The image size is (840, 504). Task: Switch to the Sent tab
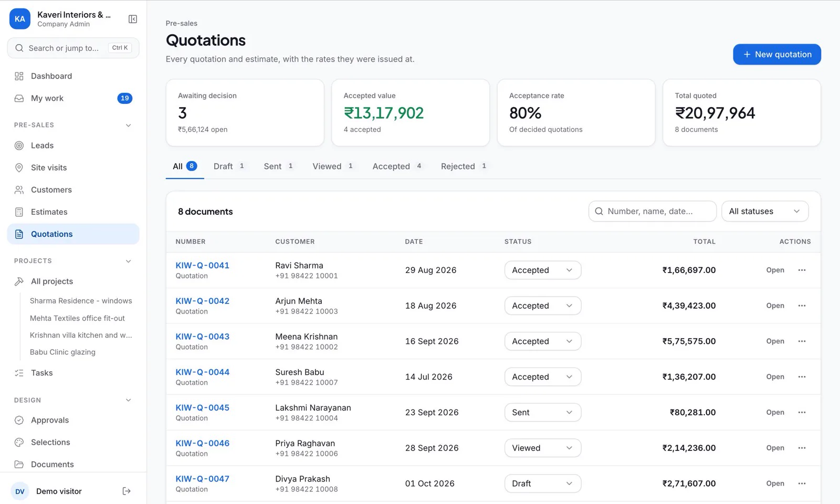[278, 166]
